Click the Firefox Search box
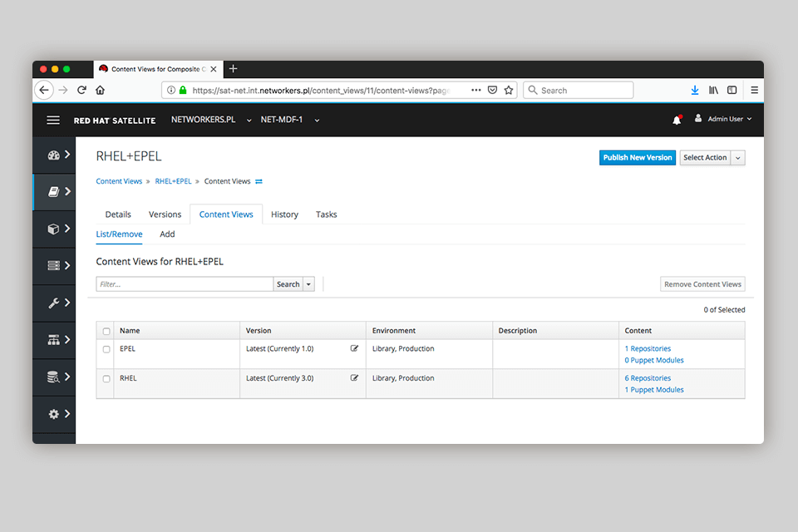Image resolution: width=798 pixels, height=532 pixels. point(579,90)
